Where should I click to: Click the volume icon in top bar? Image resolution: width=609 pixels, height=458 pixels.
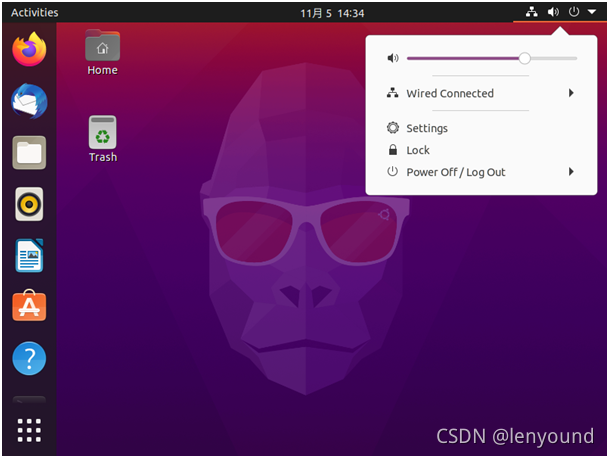553,12
